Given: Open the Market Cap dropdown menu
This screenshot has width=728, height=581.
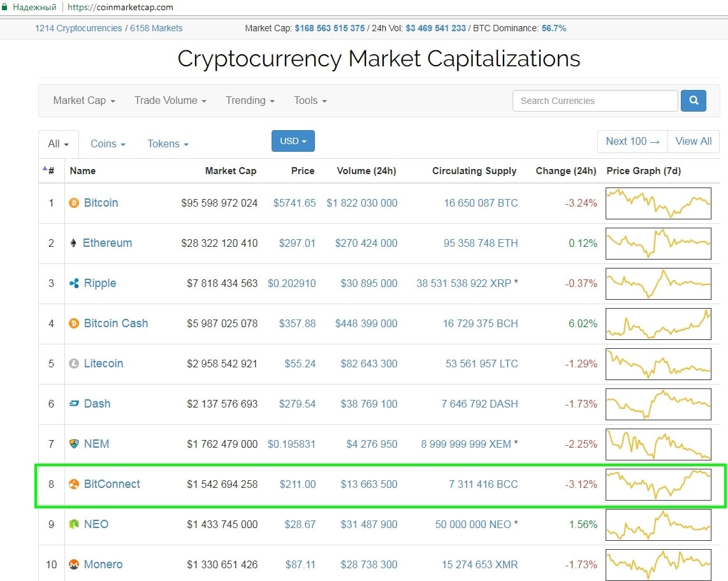Looking at the screenshot, I should (84, 100).
